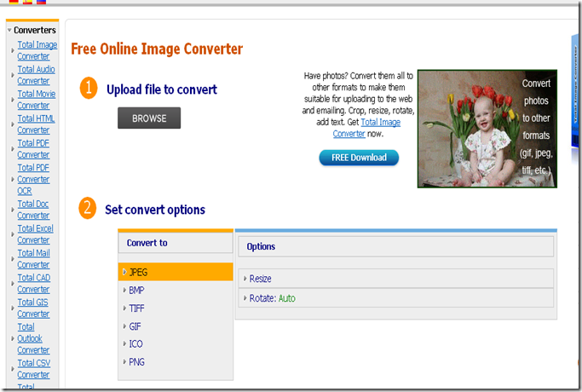The image size is (582, 392).
Task: Choose PNG as output format
Action: (x=136, y=361)
